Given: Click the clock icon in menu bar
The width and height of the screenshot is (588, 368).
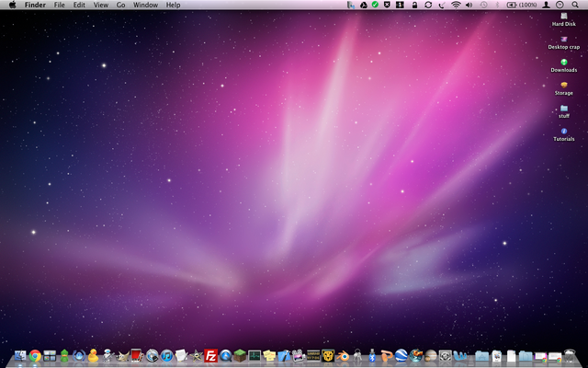Looking at the screenshot, I should (560, 5).
